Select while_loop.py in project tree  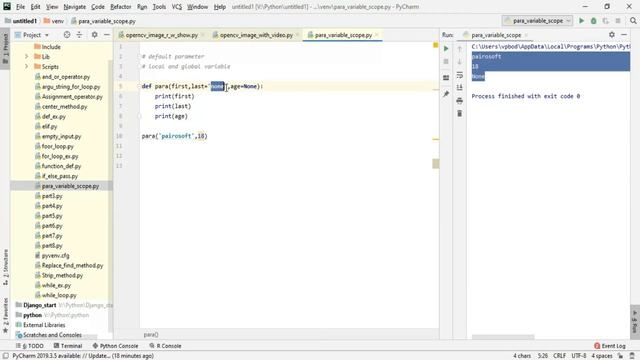(x=59, y=295)
